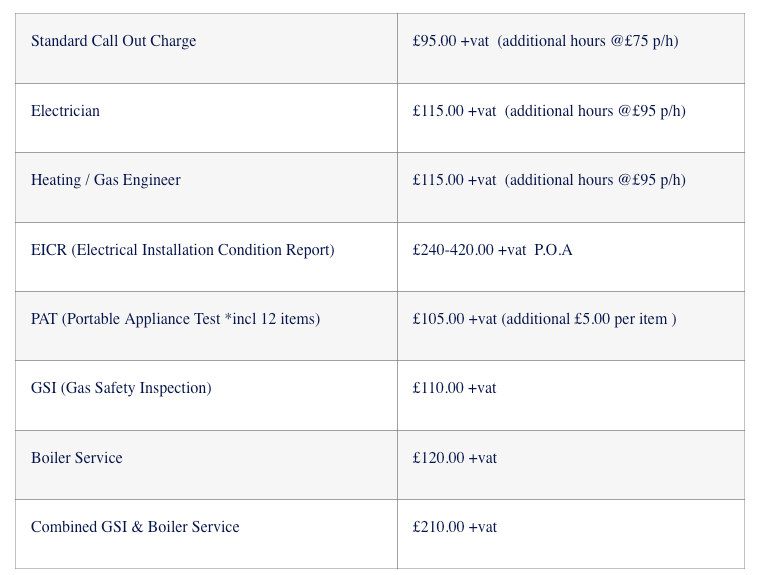The width and height of the screenshot is (762, 575).
Task: Click the Standard Call Out Charge label
Action: (113, 42)
